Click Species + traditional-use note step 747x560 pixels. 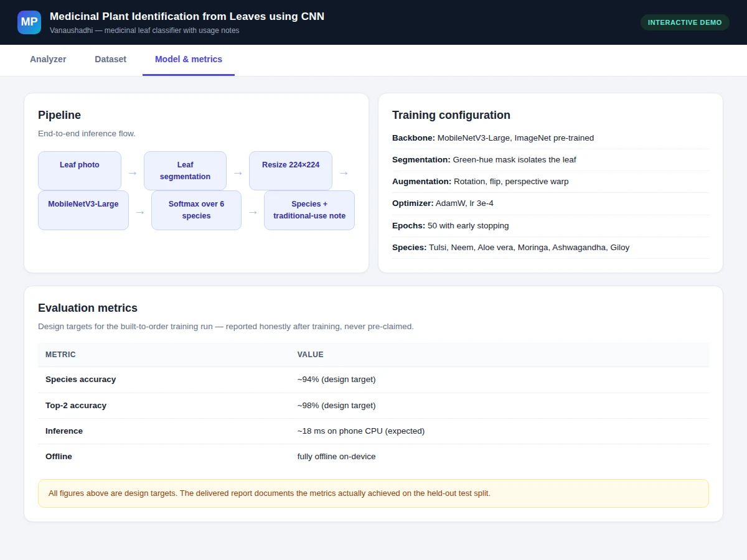click(309, 210)
